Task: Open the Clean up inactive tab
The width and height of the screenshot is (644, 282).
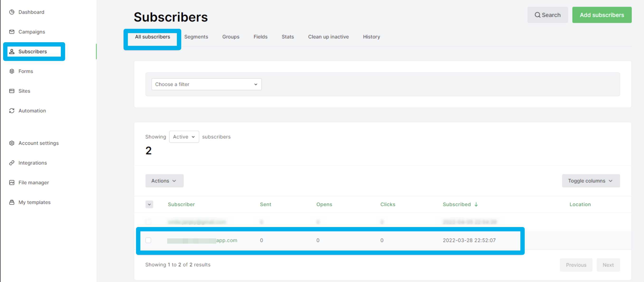Action: [x=328, y=37]
